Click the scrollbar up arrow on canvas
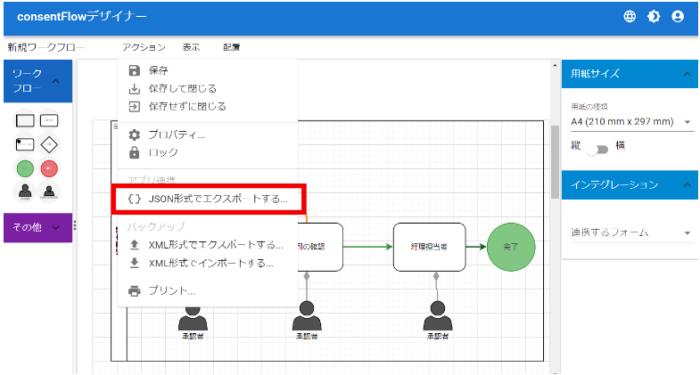Screen dimensions: 700x375 click(x=555, y=66)
